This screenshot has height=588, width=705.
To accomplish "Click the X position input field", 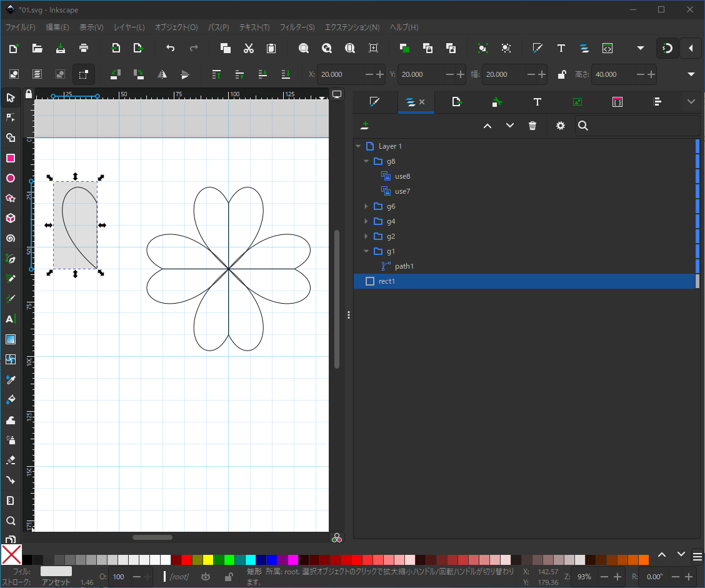I will click(341, 74).
